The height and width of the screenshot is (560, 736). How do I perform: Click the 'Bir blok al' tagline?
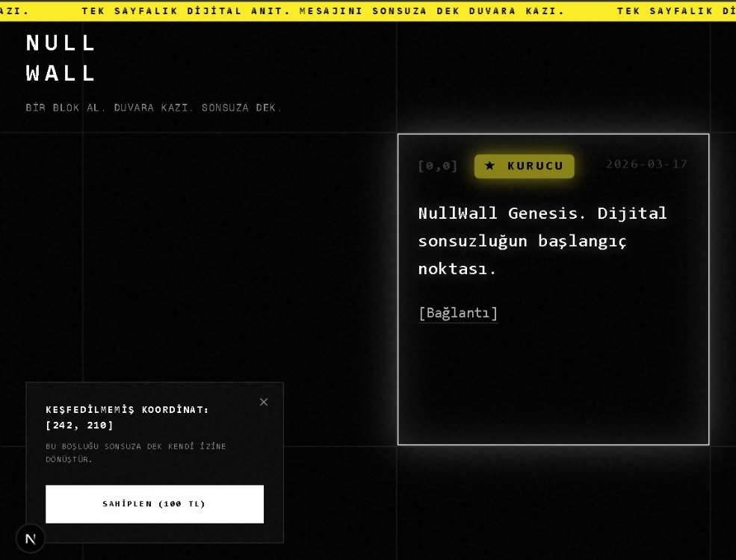coord(153,108)
